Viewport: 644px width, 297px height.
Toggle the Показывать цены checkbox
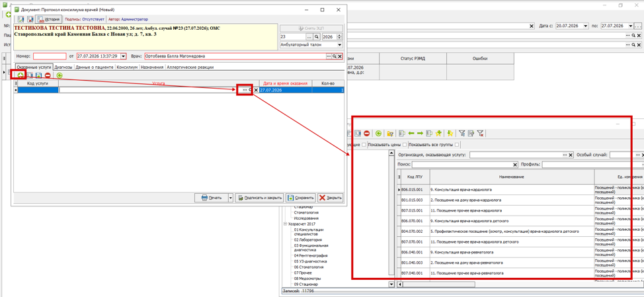click(x=405, y=145)
